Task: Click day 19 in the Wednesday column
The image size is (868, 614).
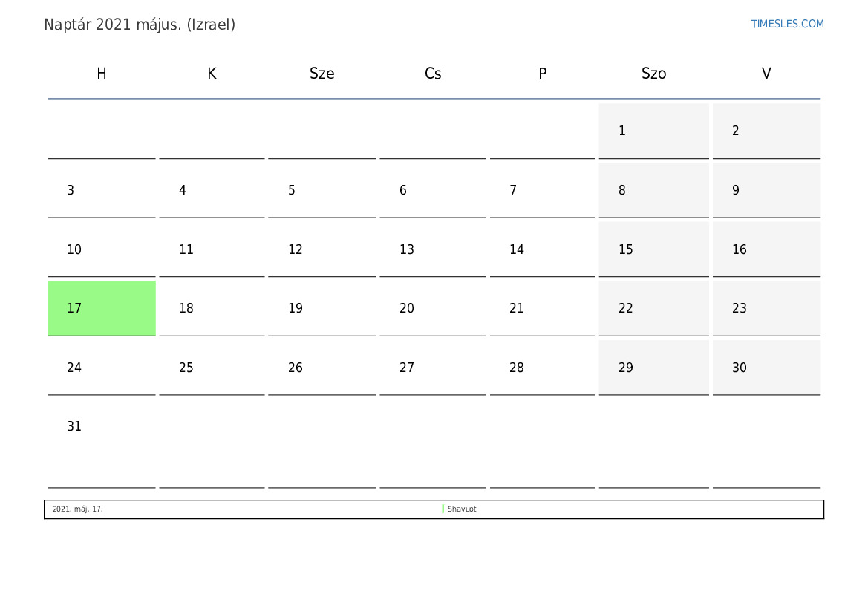Action: pos(322,308)
